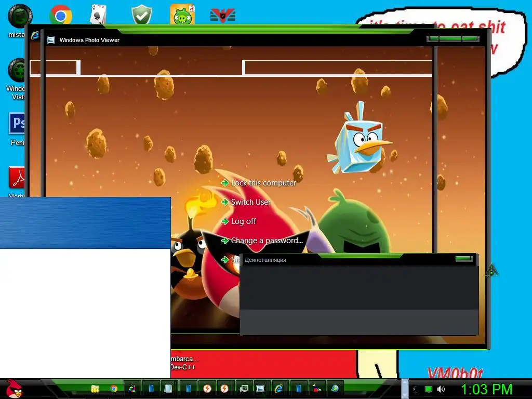This screenshot has height=399, width=532.
Task: Click the Windows Photo Viewer title bar icon
Action: coord(51,40)
